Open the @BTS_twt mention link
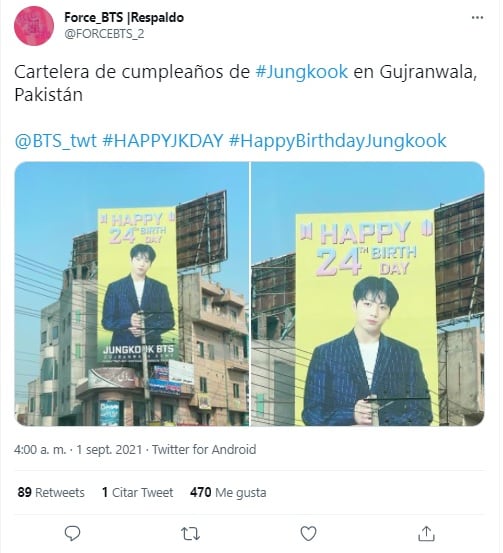The height and width of the screenshot is (553, 503). click(x=55, y=140)
